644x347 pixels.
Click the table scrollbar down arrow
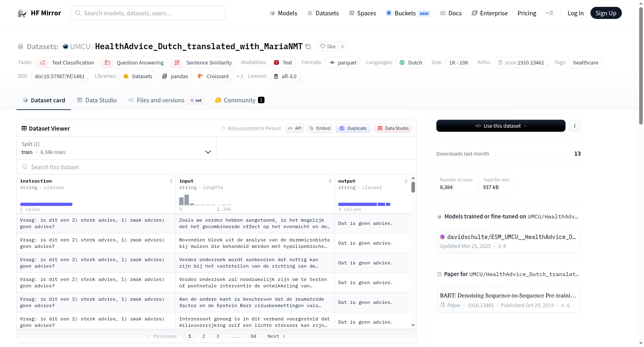413,325
